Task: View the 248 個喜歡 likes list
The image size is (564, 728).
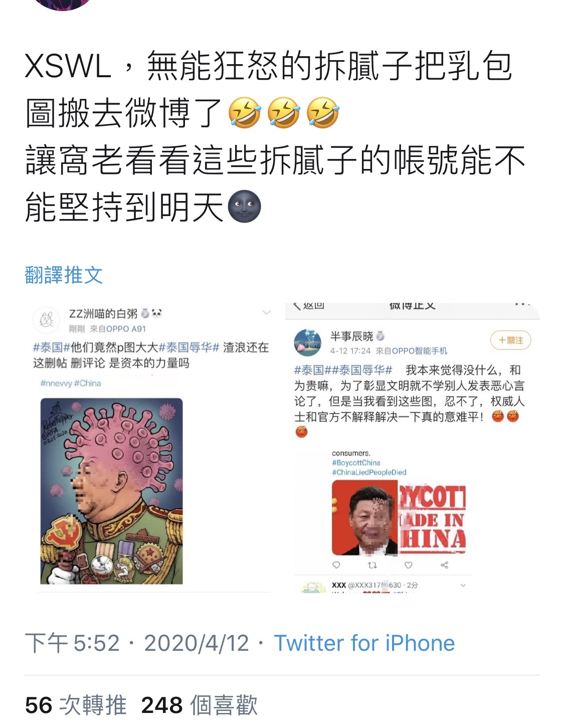Action: [199, 705]
